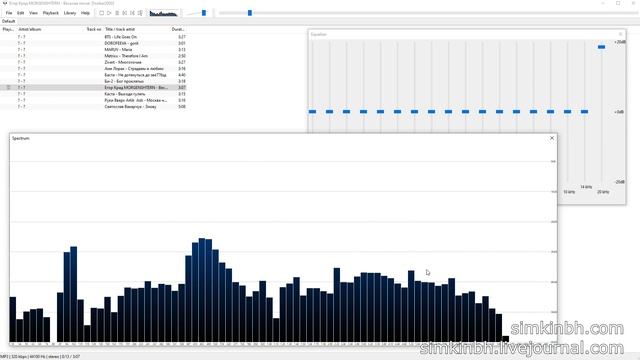The width and height of the screenshot is (640, 360).
Task: Click the tallest spectrum bar in the visualizer
Action: tap(202, 290)
